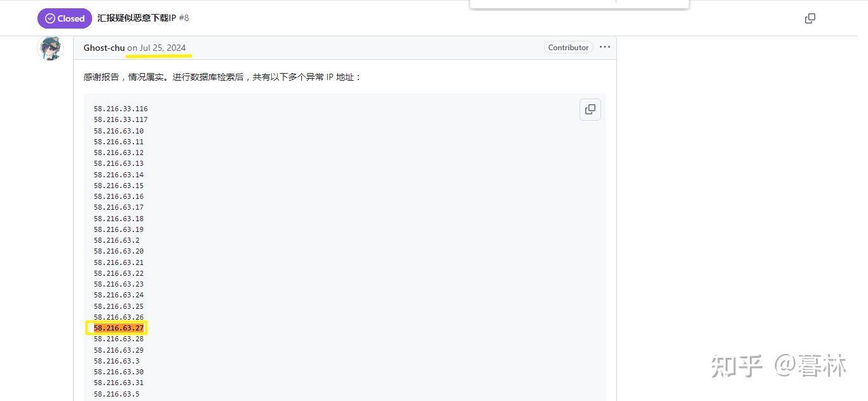Open the Ghost-chu profile link

pyautogui.click(x=104, y=48)
